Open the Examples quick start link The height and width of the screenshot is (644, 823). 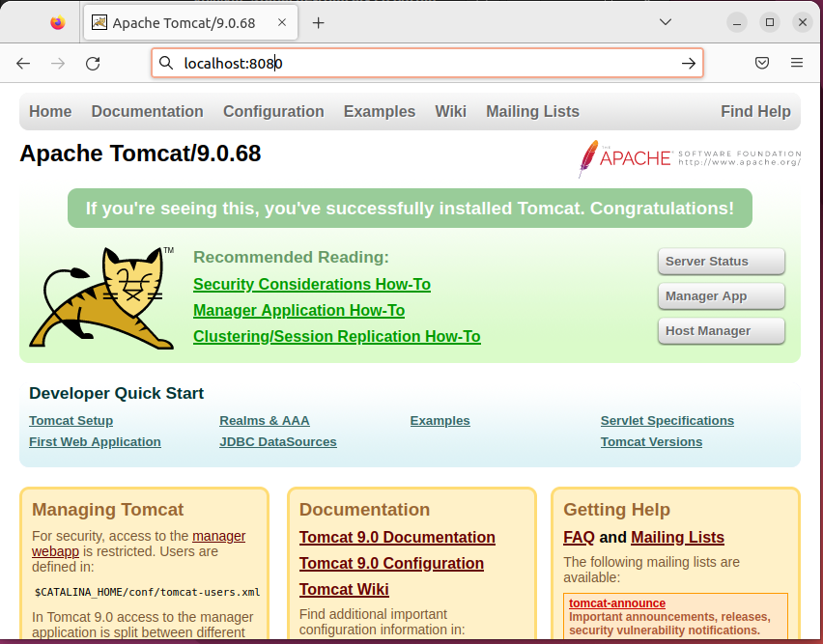tap(440, 421)
